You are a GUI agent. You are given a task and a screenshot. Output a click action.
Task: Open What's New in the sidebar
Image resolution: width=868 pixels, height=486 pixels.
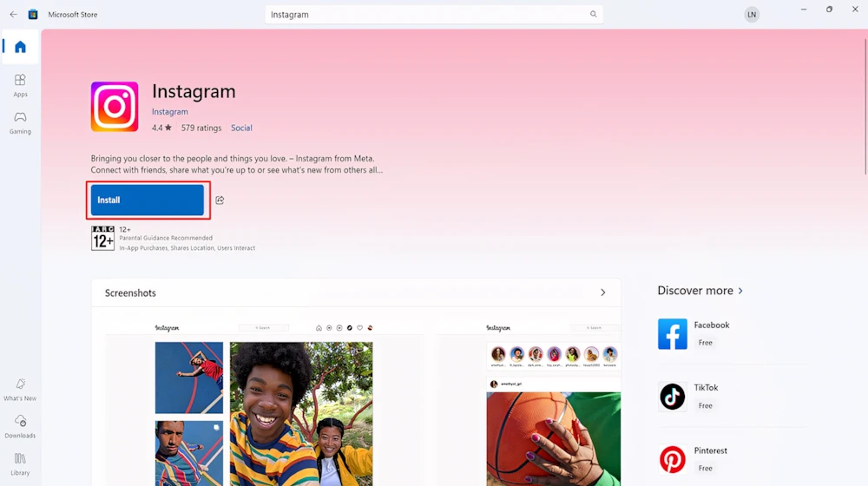click(21, 390)
